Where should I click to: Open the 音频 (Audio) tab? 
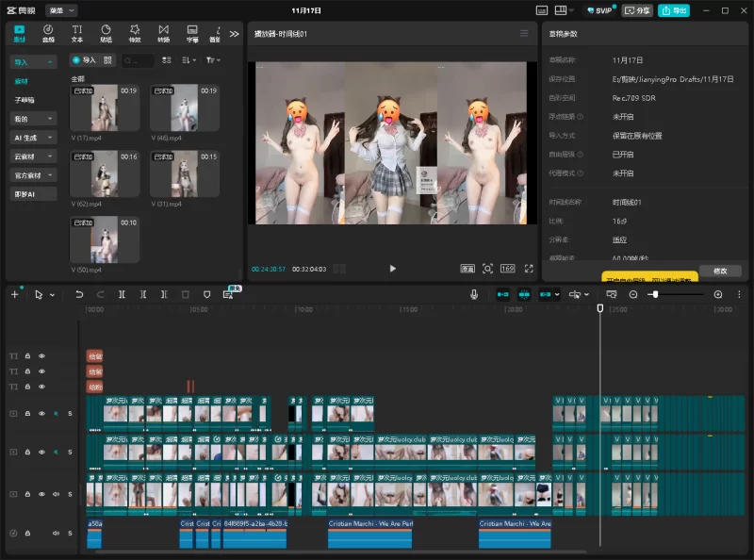[x=48, y=33]
